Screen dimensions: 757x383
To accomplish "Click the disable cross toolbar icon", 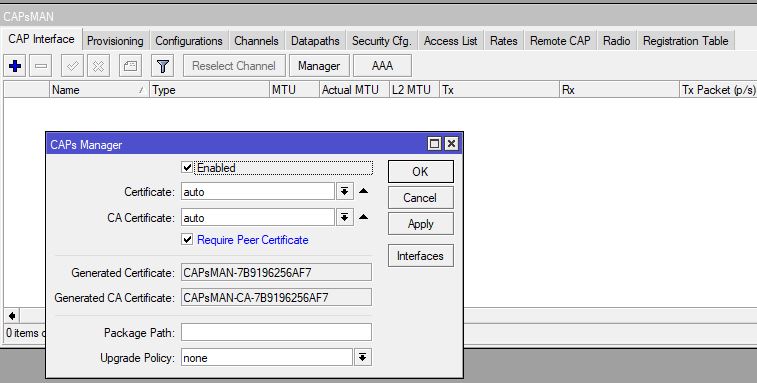I will click(98, 66).
